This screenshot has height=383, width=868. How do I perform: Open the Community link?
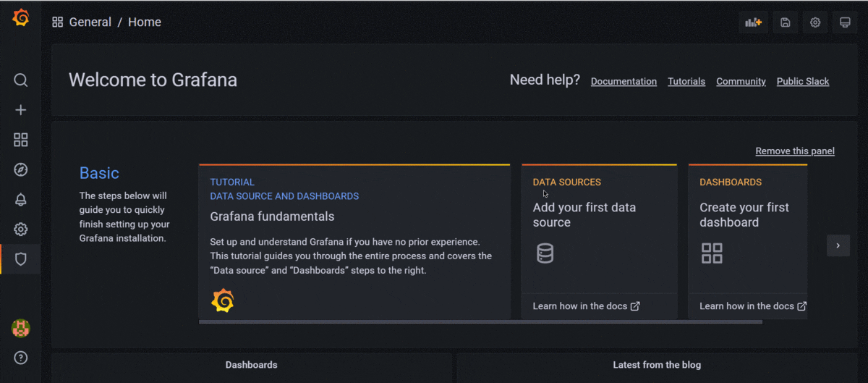741,82
